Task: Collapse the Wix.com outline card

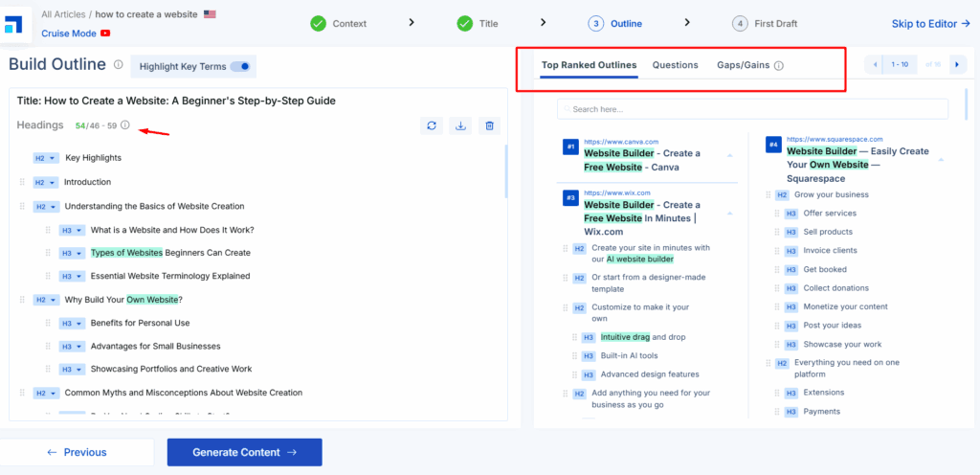Action: coord(729,214)
